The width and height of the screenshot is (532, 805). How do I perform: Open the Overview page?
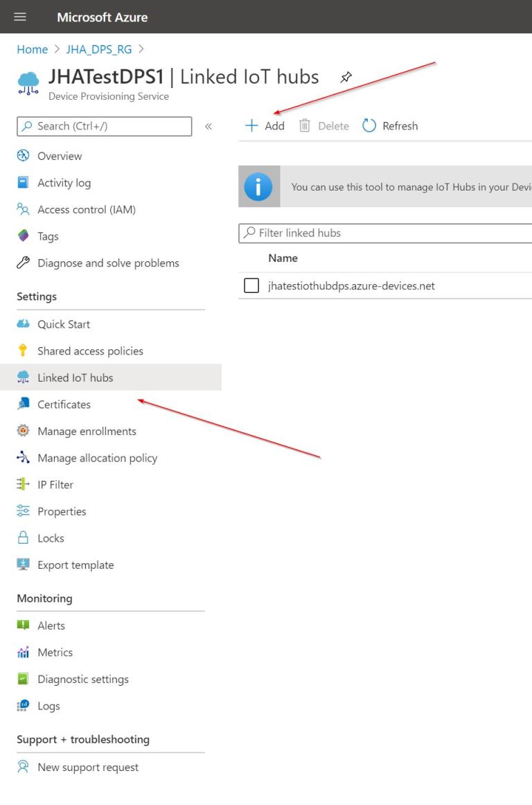click(60, 155)
